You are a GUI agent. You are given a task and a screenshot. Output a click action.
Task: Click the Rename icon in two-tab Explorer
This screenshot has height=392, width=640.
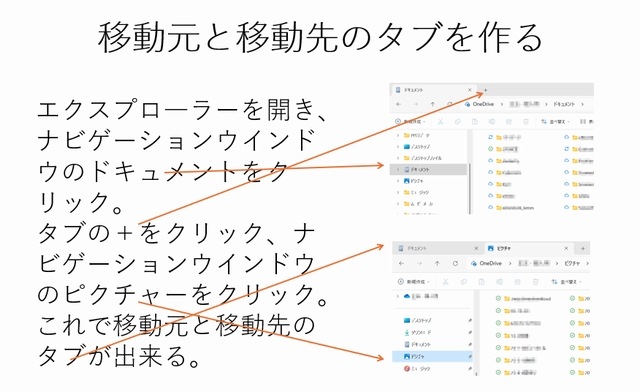pyautogui.click(x=499, y=282)
